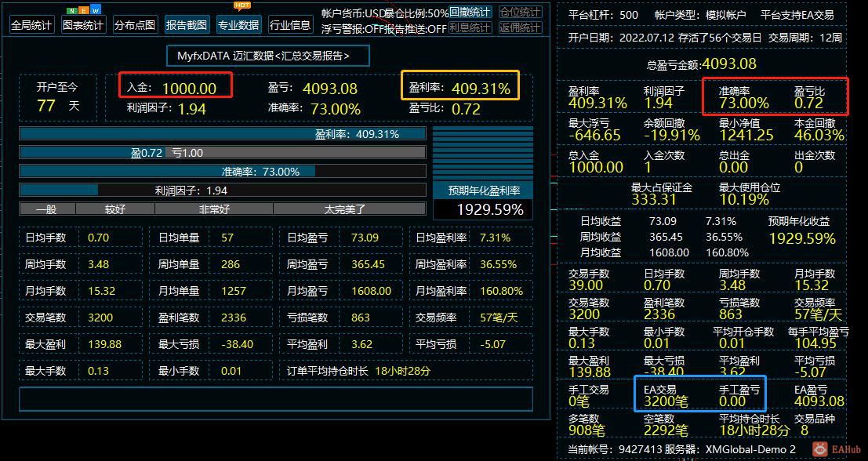Open the 回撤统计 button

[470, 13]
